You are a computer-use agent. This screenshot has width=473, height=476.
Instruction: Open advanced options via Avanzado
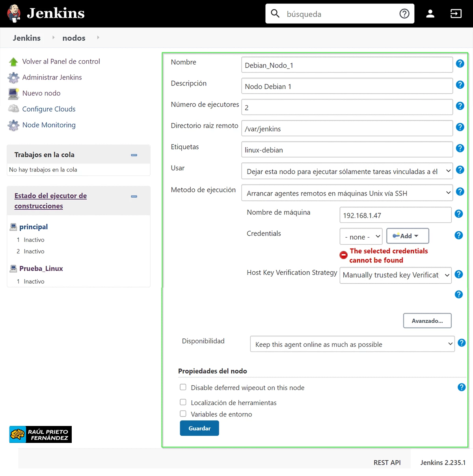click(427, 320)
